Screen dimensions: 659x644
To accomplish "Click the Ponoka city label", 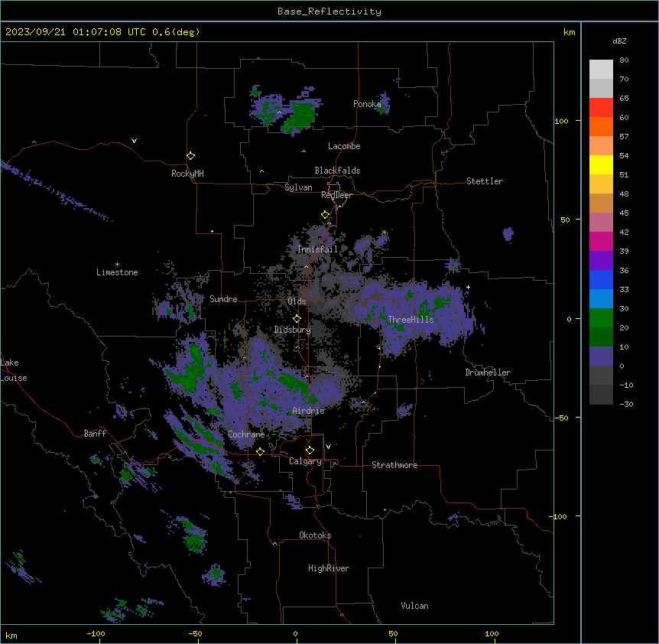I will (x=367, y=104).
